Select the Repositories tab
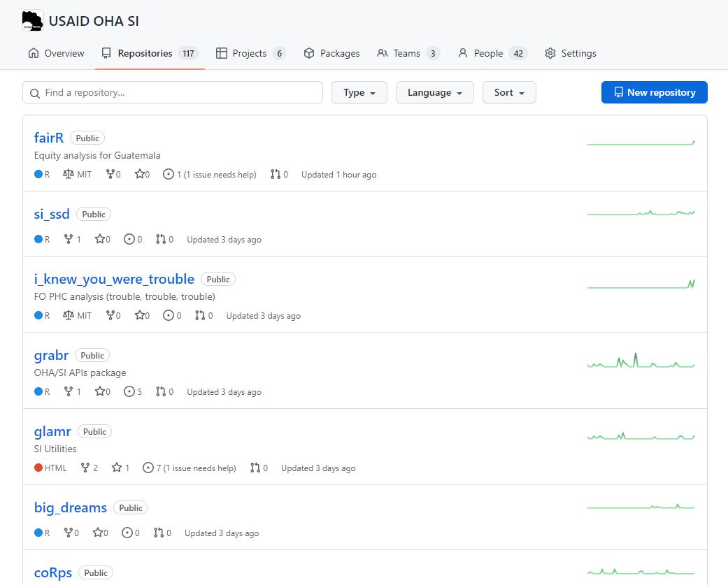Viewport: 728px width, 585px height. pyautogui.click(x=150, y=53)
